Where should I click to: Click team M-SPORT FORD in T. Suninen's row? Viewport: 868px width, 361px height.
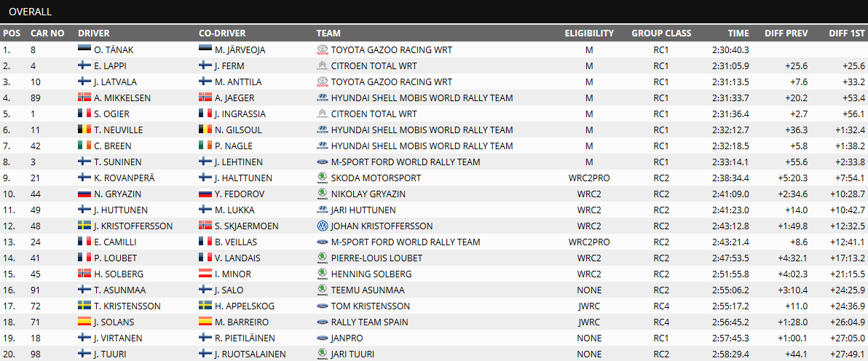(x=406, y=162)
